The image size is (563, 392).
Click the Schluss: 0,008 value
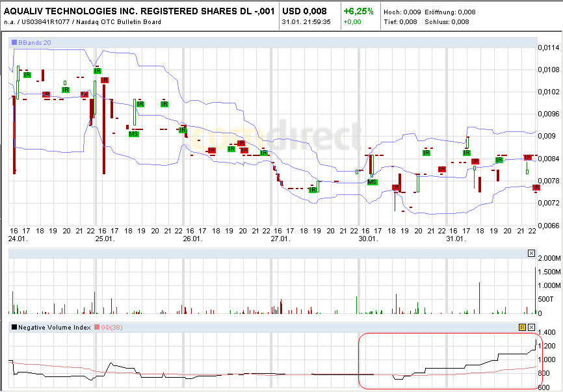(447, 22)
